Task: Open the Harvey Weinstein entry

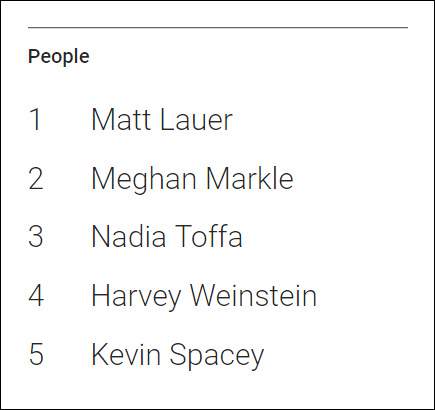Action: click(x=204, y=297)
